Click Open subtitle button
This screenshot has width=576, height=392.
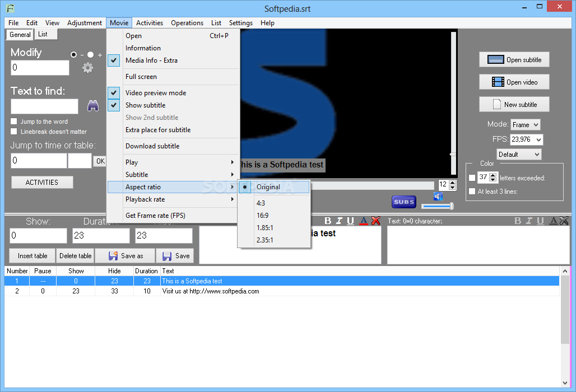point(514,59)
